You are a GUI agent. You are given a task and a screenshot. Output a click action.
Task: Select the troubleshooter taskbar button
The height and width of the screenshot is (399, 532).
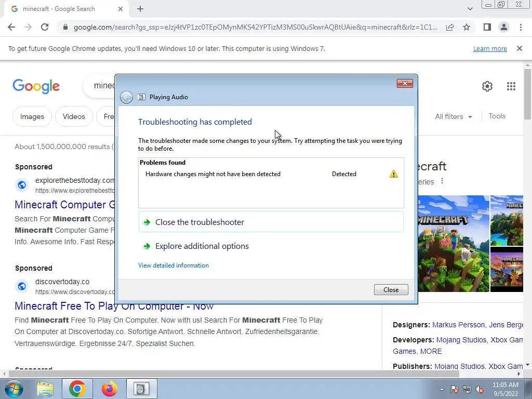[141, 389]
